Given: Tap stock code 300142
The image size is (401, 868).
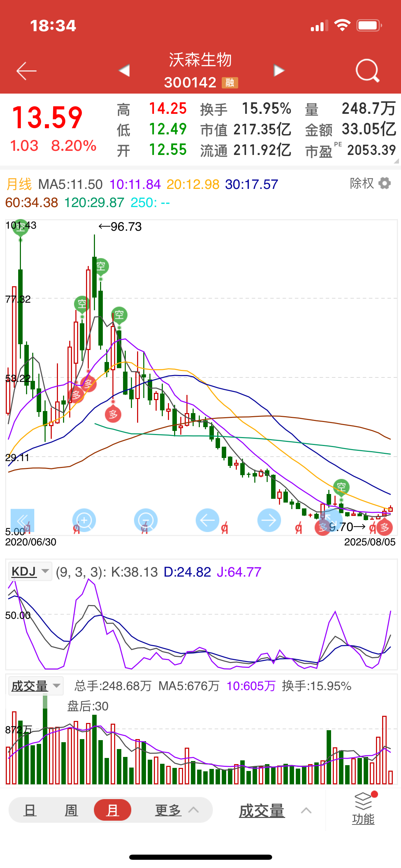Looking at the screenshot, I should [x=190, y=83].
